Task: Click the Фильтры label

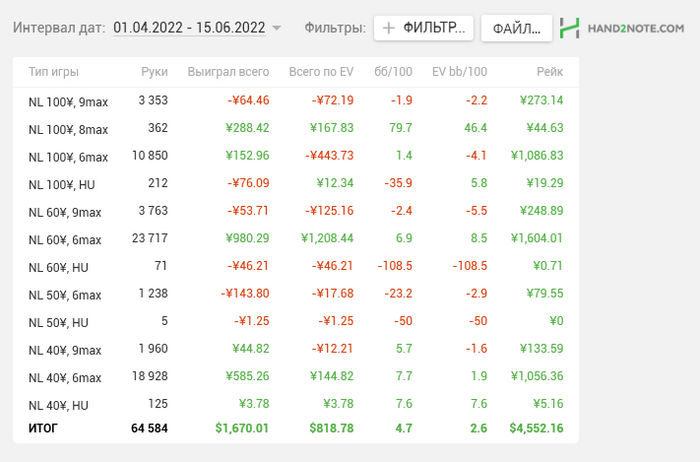Action: coord(335,28)
